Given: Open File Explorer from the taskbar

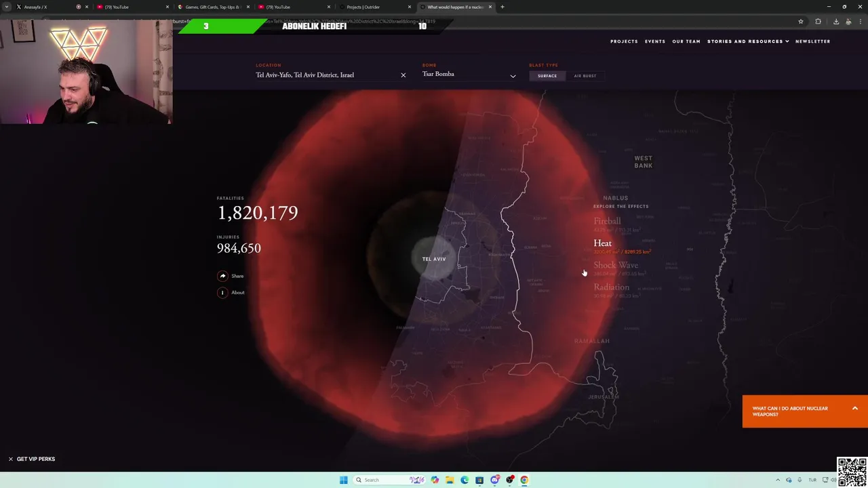Looking at the screenshot, I should pyautogui.click(x=450, y=480).
